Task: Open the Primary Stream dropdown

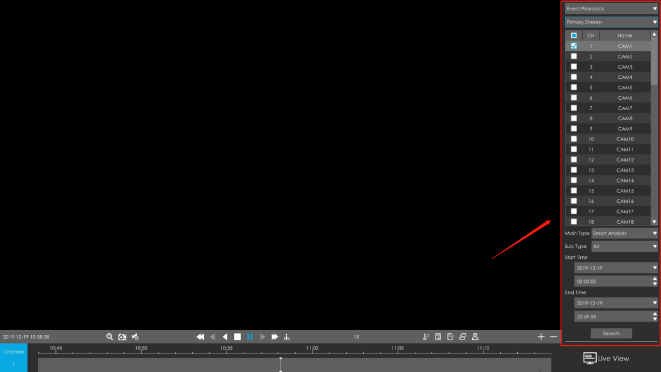Action: click(x=611, y=22)
